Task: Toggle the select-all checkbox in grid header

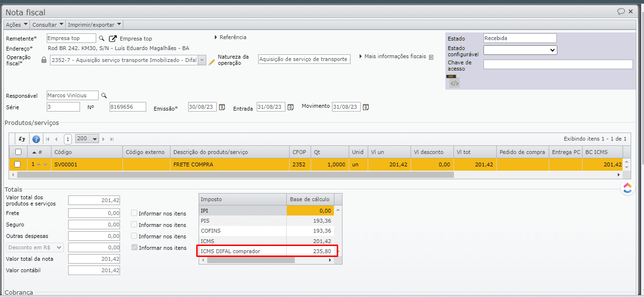Action: [18, 152]
